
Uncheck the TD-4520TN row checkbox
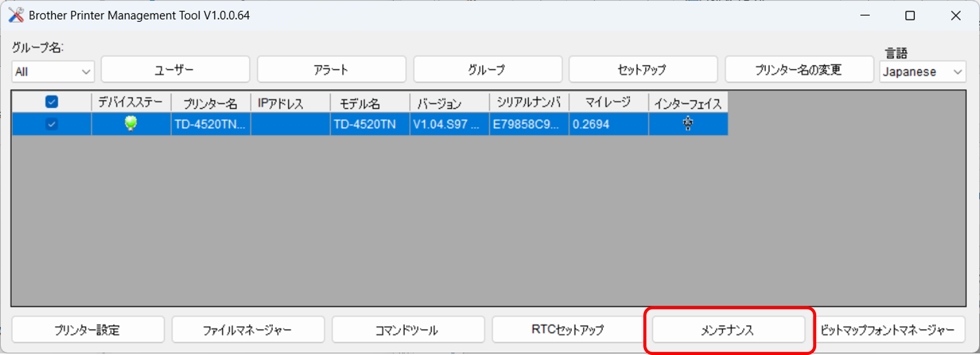[x=51, y=124]
